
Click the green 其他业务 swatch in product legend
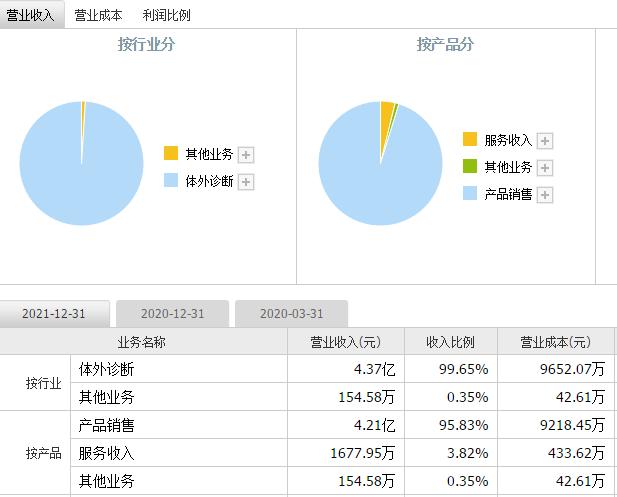(470, 167)
